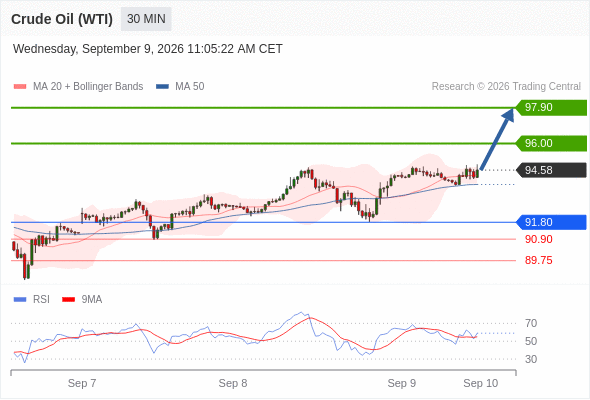This screenshot has width=590, height=400.
Task: Click the RSI 30 level label
Action: pyautogui.click(x=531, y=359)
